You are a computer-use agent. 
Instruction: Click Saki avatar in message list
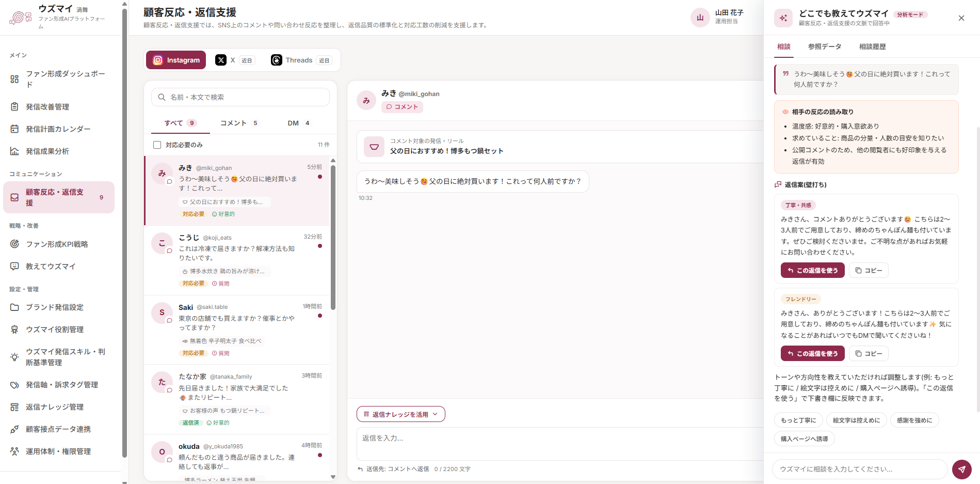pos(162,313)
